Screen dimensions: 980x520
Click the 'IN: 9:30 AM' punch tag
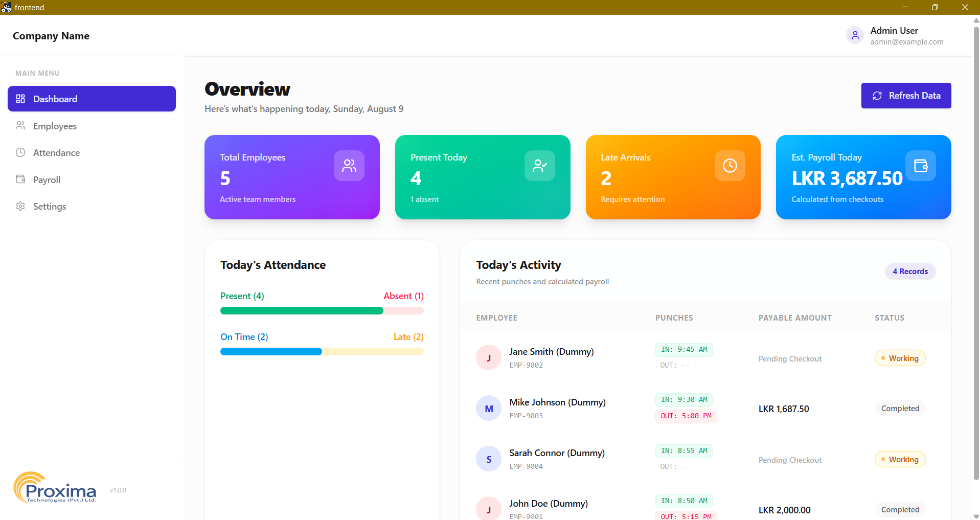click(x=684, y=399)
